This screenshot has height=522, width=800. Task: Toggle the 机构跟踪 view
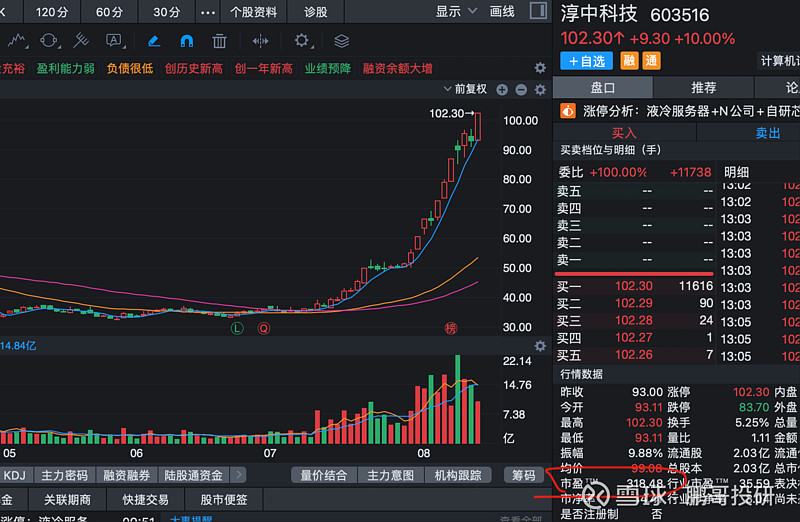(458, 475)
